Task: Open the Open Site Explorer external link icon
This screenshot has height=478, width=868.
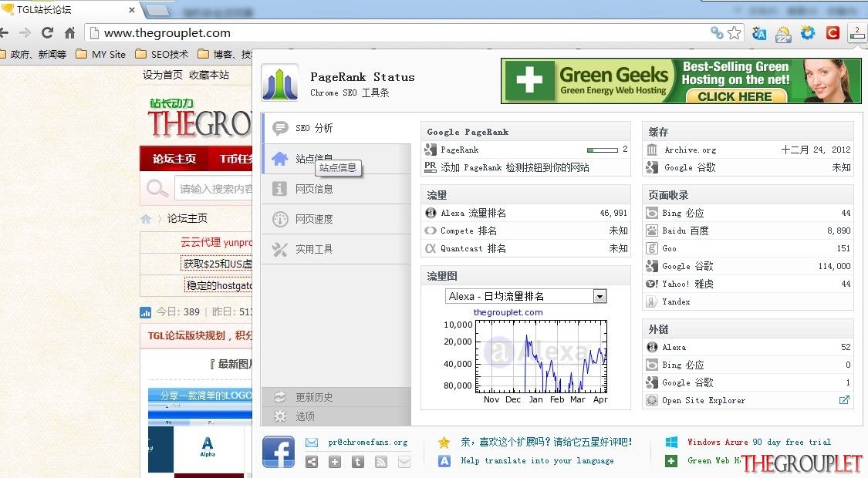Action: click(x=844, y=400)
